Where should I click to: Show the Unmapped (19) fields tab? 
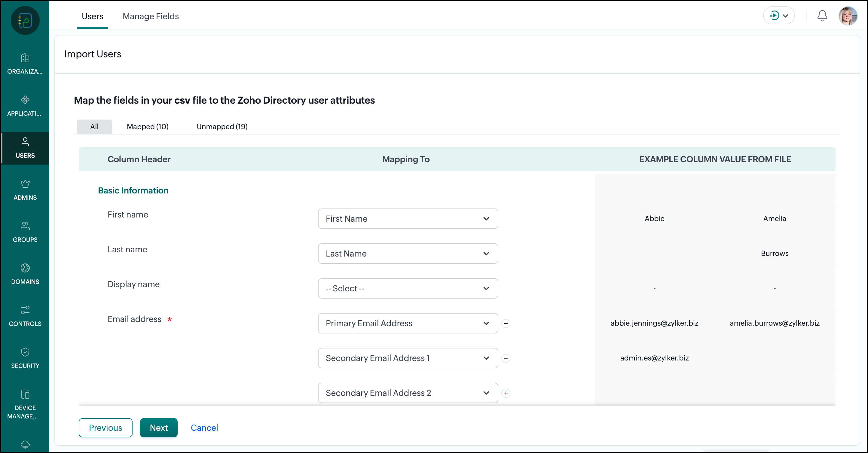tap(222, 127)
